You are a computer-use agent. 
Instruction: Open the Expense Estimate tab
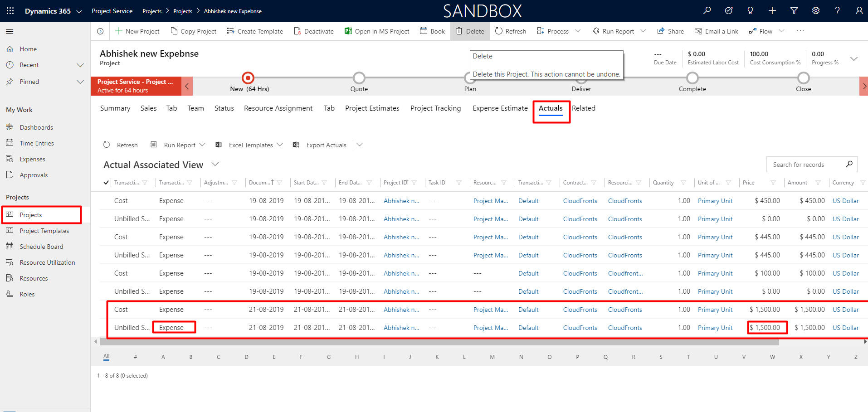point(500,108)
